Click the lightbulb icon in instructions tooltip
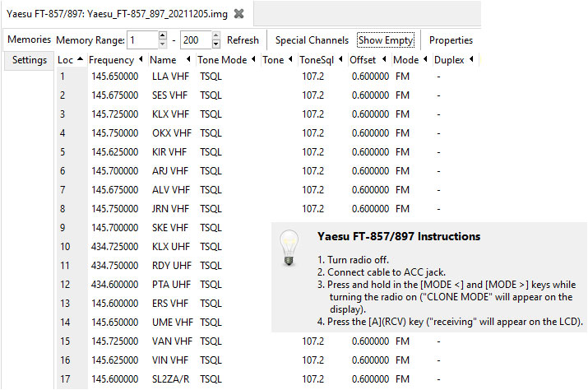Image resolution: width=588 pixels, height=390 pixels. click(289, 248)
